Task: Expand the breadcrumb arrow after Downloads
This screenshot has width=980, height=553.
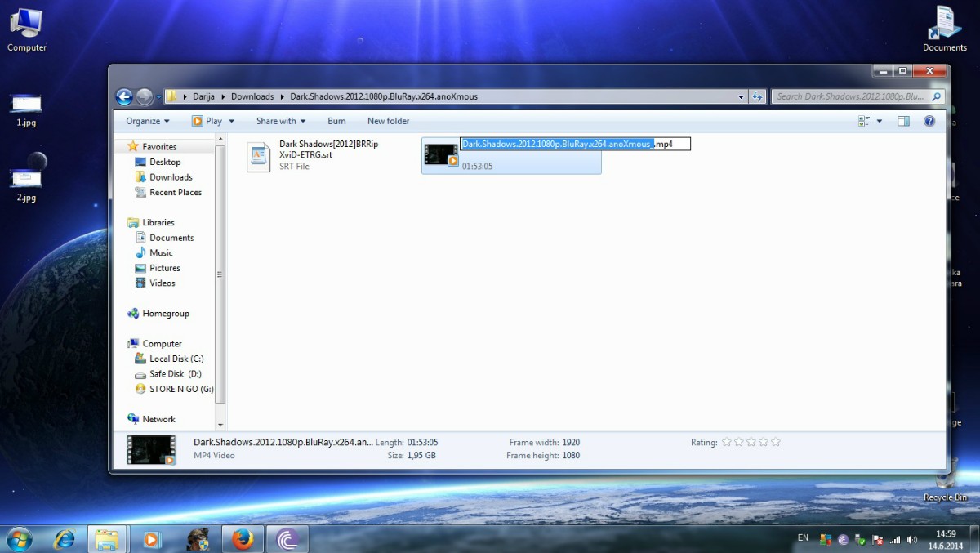Action: pyautogui.click(x=283, y=96)
